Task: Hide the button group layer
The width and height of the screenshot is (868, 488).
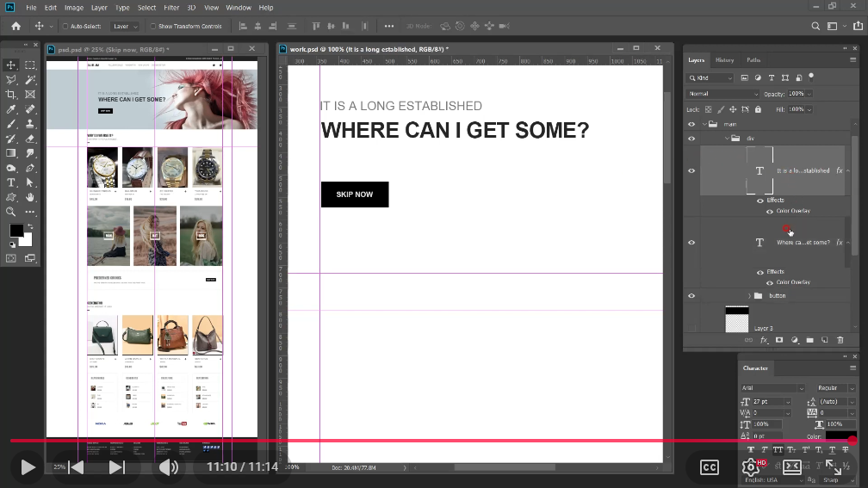Action: tap(691, 296)
